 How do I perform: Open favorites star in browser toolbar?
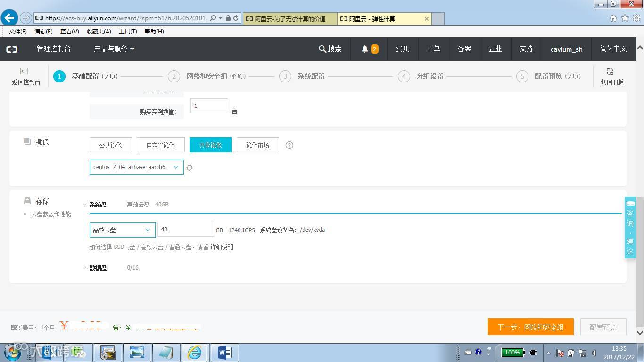pos(625,18)
